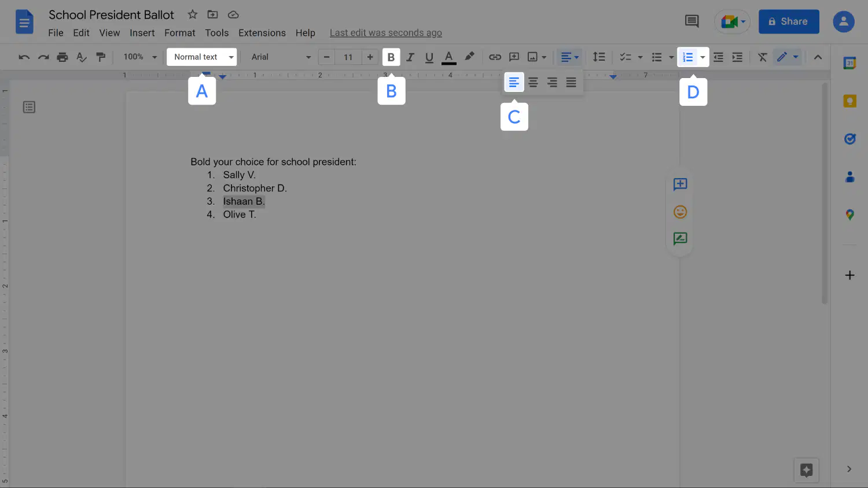Click the blue Share button
This screenshot has width=868, height=488.
pos(789,21)
